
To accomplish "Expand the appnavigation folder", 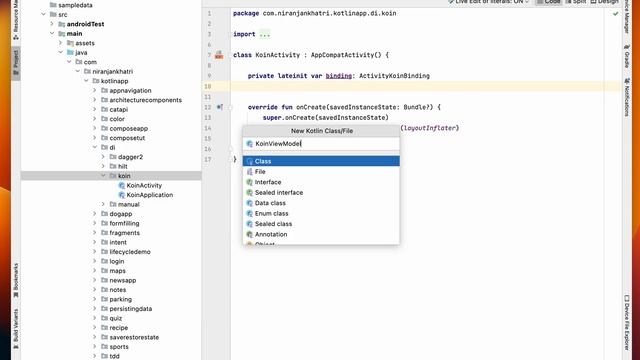I will (95, 91).
